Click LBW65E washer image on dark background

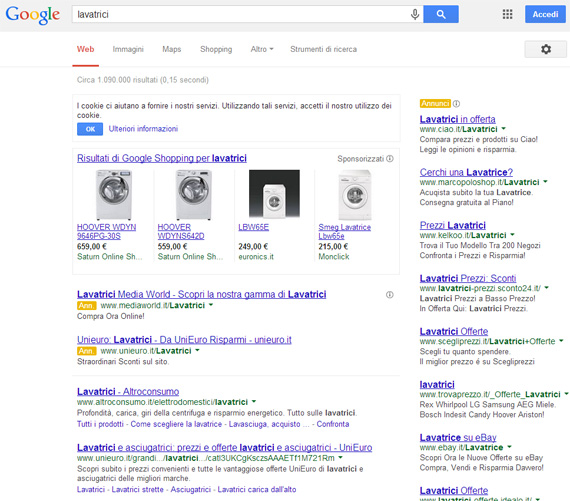pos(274,194)
